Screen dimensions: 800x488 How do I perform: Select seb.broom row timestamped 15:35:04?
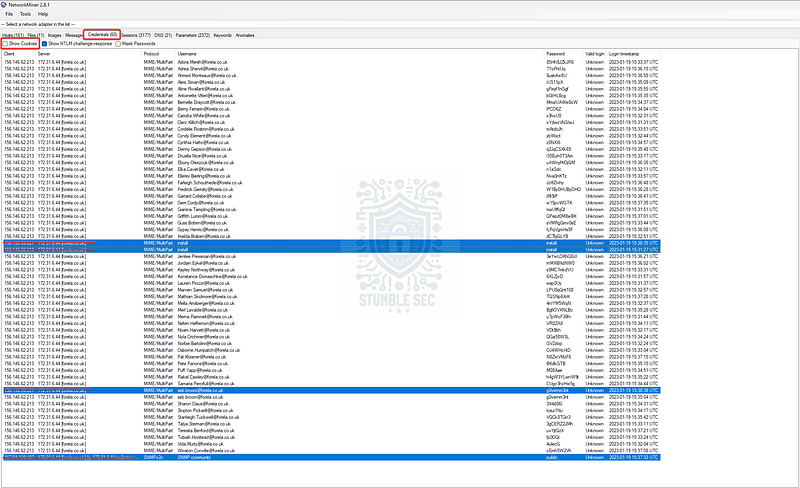pos(331,397)
